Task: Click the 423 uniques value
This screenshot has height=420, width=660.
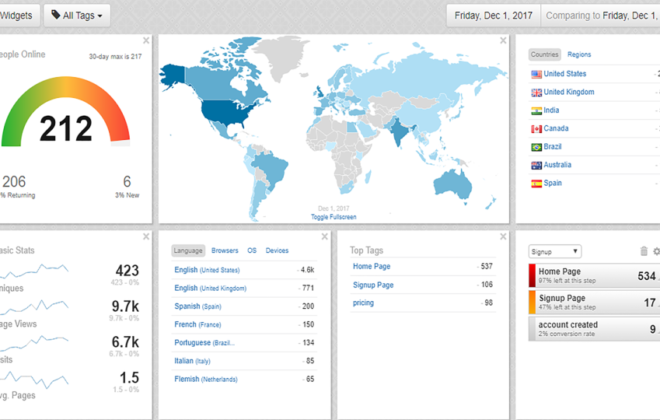Action: point(127,271)
